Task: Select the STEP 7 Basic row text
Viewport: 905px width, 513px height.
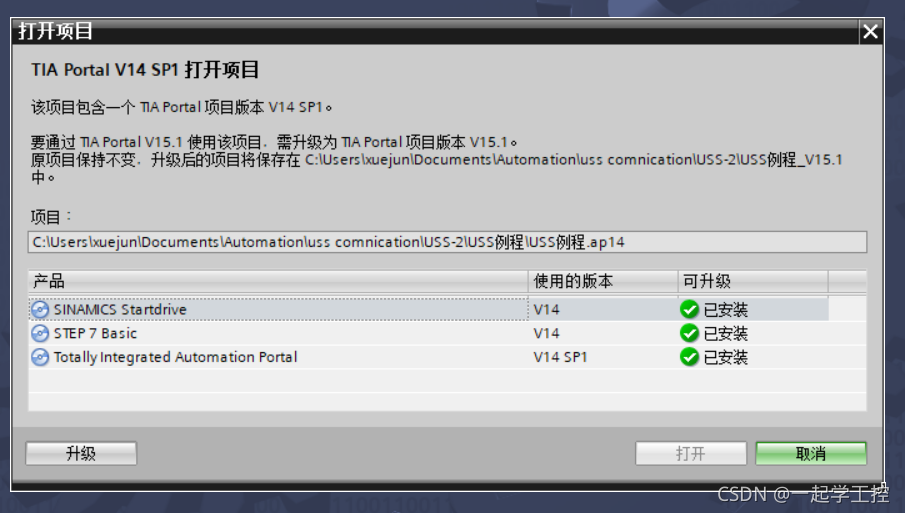Action: [x=95, y=334]
